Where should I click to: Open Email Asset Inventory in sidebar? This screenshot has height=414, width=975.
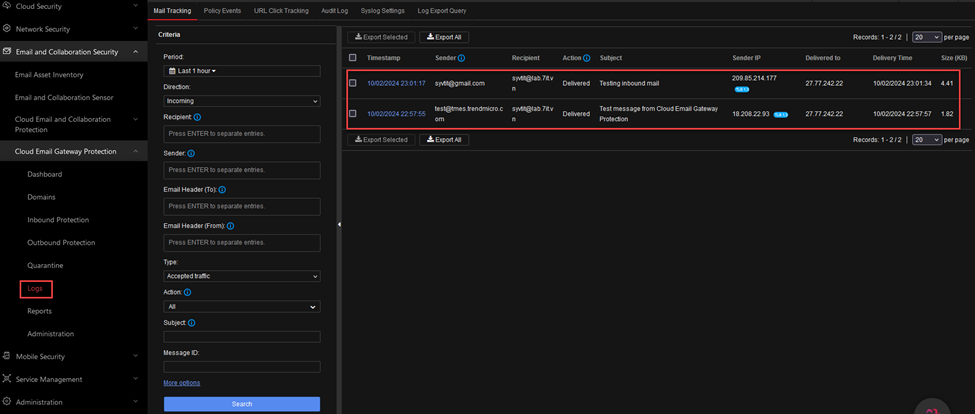point(49,75)
